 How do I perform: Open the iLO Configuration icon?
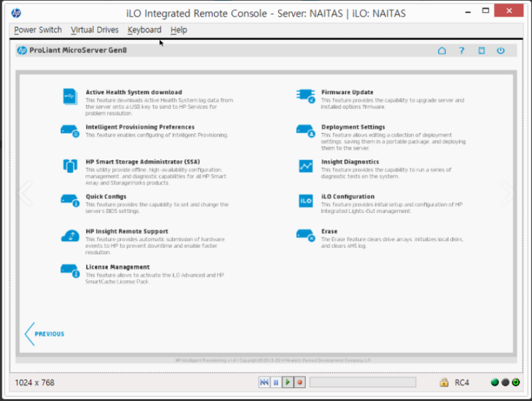(x=306, y=200)
